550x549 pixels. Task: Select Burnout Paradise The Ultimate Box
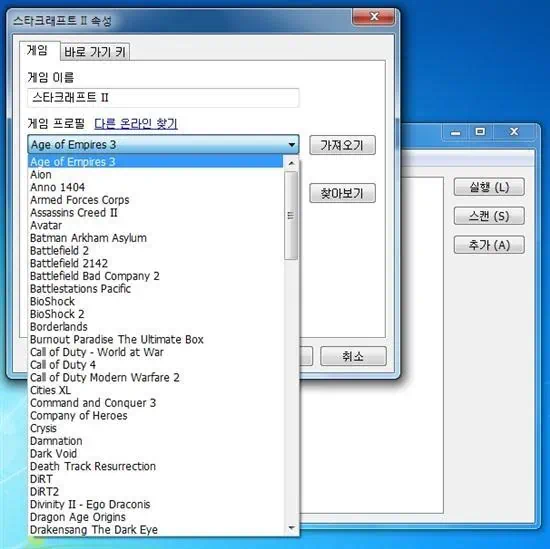coord(156,339)
